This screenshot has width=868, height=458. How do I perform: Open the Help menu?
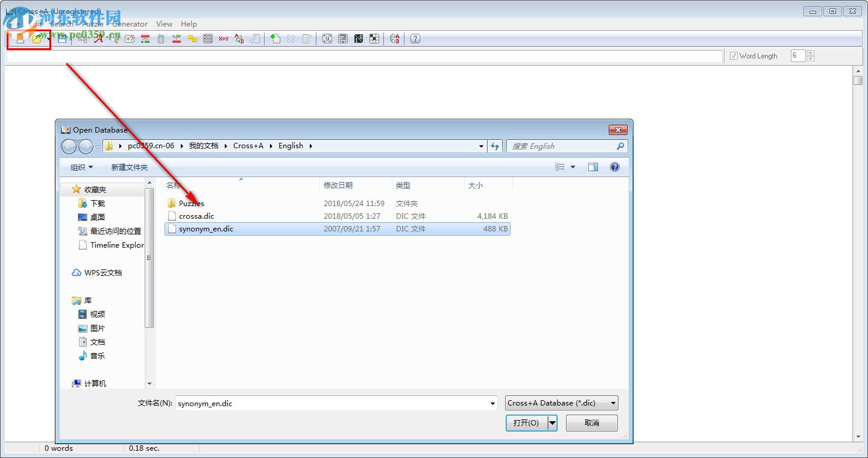pos(189,24)
